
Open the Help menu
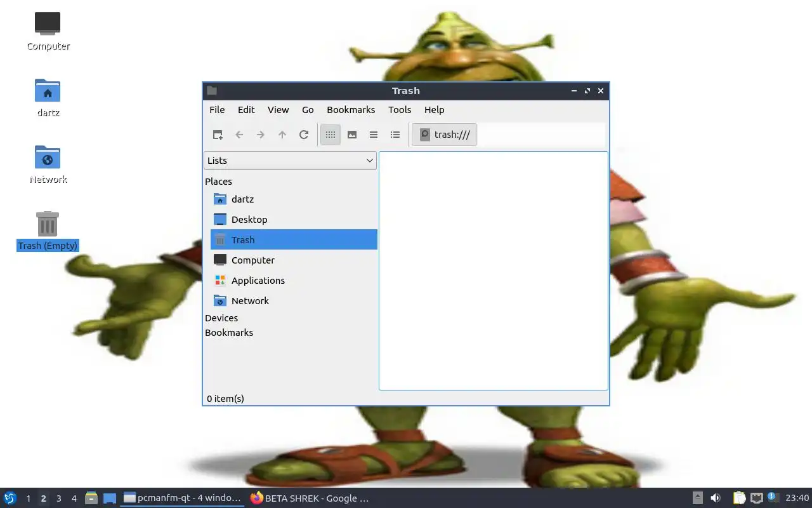pyautogui.click(x=434, y=110)
